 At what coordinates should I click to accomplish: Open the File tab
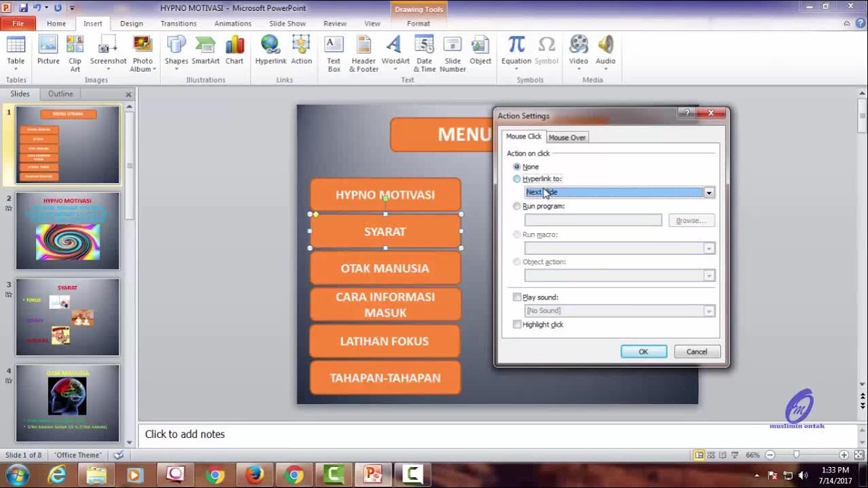[x=18, y=23]
